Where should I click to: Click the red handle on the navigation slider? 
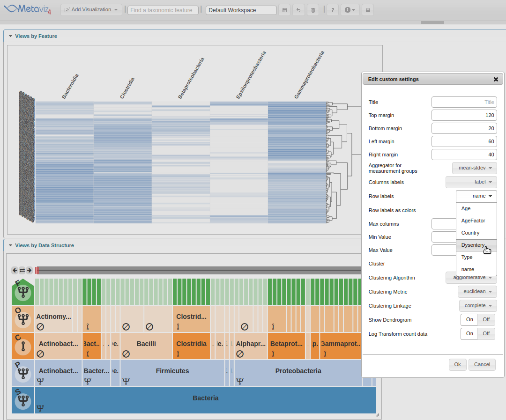37,270
